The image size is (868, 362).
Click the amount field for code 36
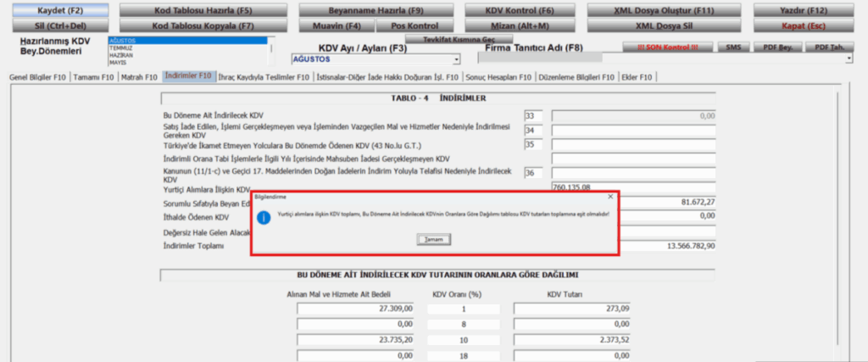(x=634, y=173)
